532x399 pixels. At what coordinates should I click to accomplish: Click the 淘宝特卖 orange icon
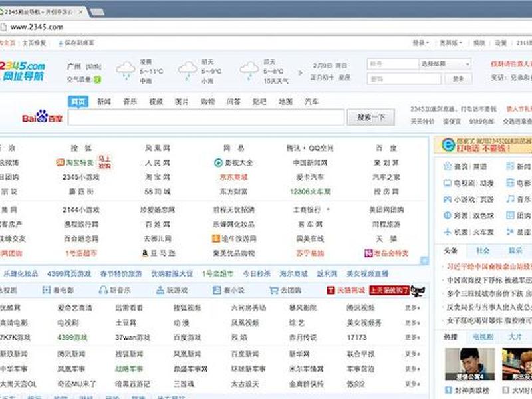coord(60,162)
